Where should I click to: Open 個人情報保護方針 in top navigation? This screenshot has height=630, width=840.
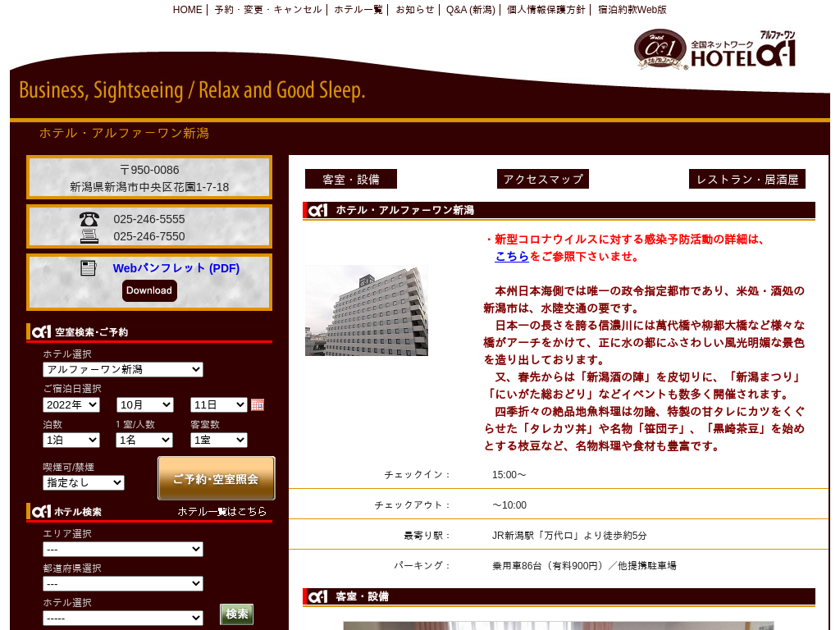[x=546, y=10]
